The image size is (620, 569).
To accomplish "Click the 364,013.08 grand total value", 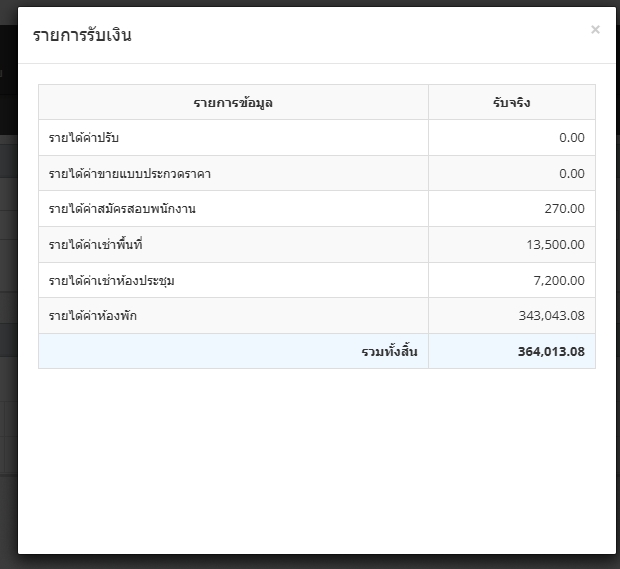I will click(x=551, y=352).
